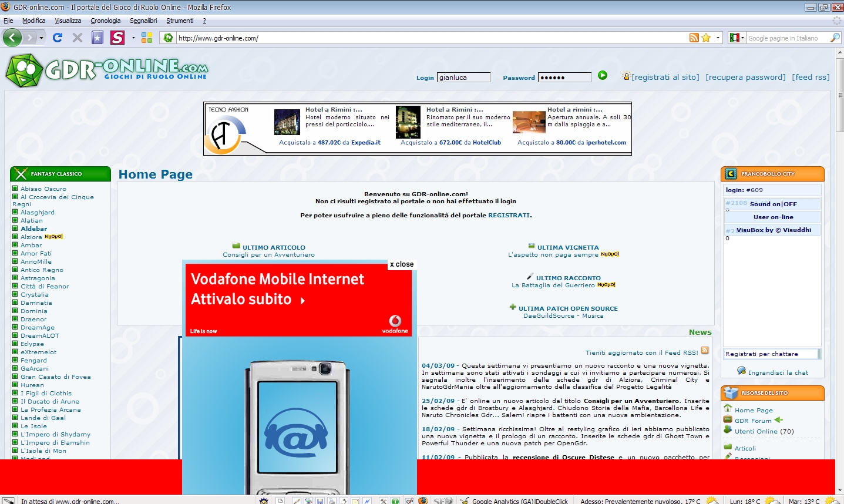Open the address bar history dropdown
The height and width of the screenshot is (504, 844).
click(718, 38)
